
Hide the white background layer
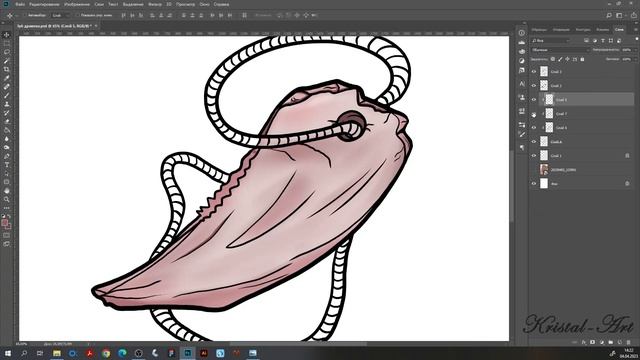[x=533, y=184]
